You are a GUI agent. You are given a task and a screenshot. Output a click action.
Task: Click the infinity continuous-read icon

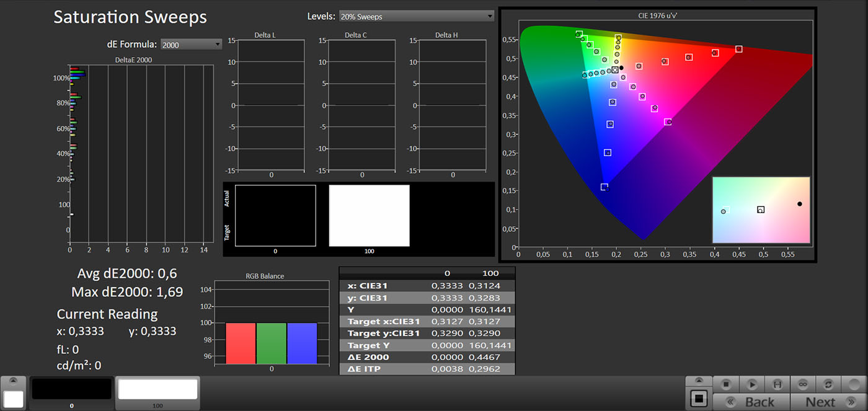(803, 384)
